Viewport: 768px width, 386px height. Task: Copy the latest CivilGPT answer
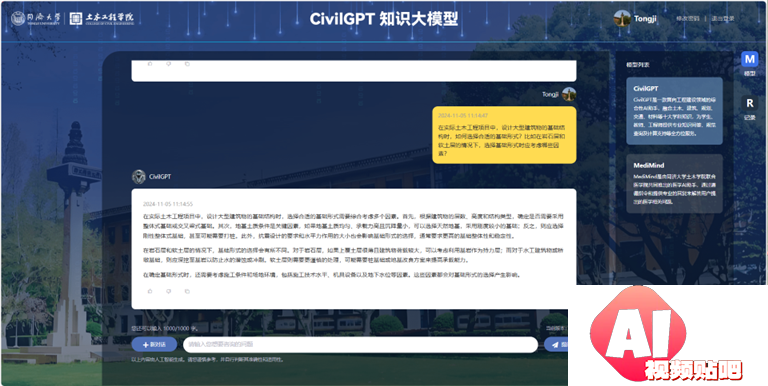coord(187,291)
